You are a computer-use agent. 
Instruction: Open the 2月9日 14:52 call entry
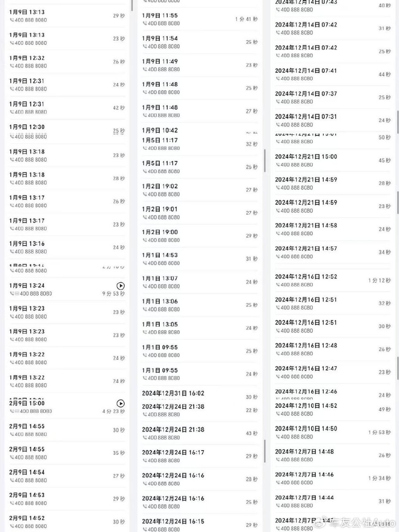click(x=67, y=522)
